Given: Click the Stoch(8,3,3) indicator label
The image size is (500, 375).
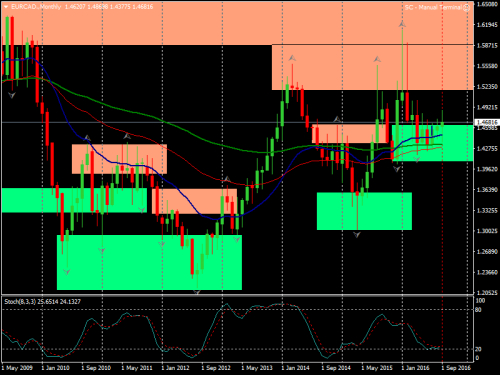Looking at the screenshot, I should tap(20, 302).
